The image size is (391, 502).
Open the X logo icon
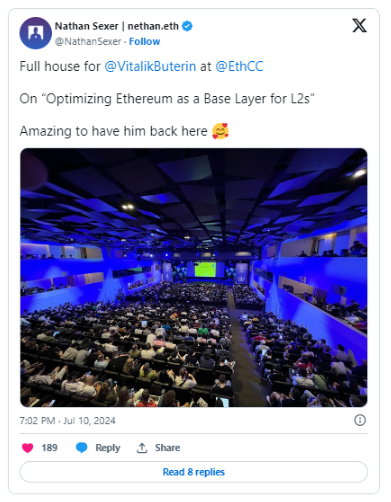(x=359, y=26)
